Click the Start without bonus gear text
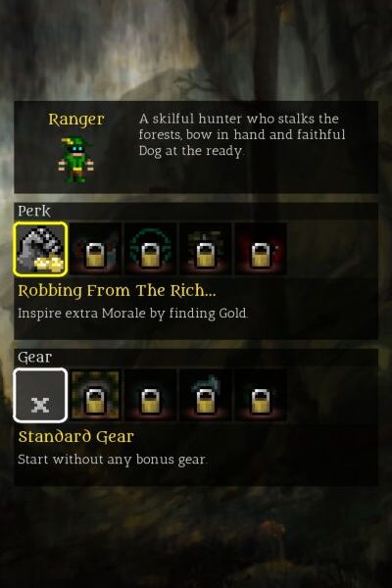Screen dimensions: 392x588 coord(113,460)
